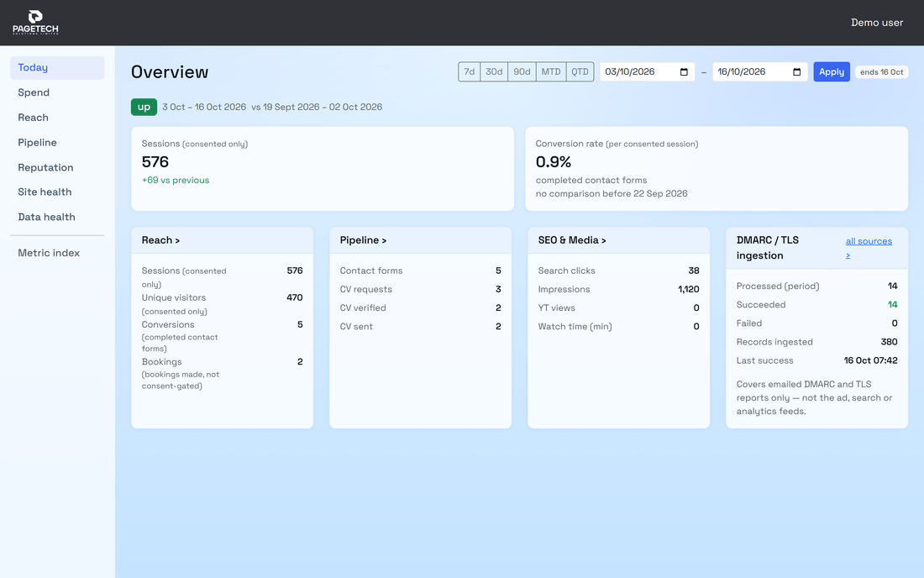The height and width of the screenshot is (578, 924).
Task: Click the Failed row
Action: pyautogui.click(x=816, y=323)
